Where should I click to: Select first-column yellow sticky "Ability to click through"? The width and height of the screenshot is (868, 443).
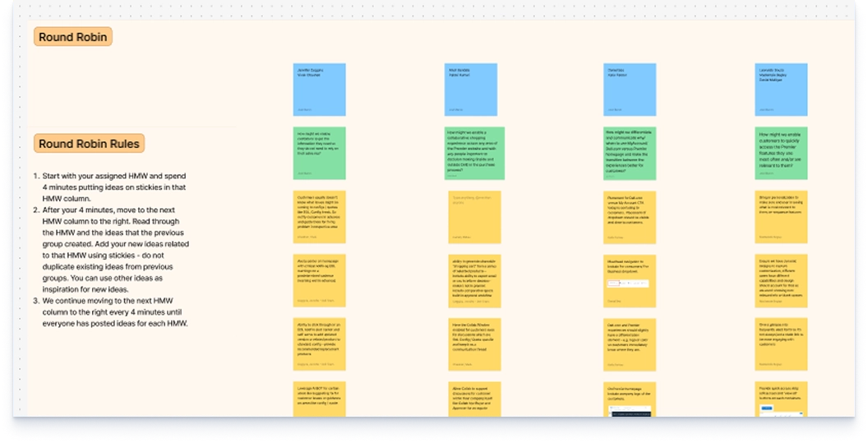320,344
